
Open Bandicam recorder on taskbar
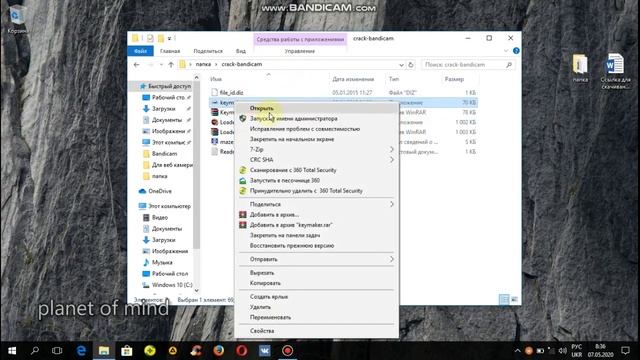pos(287,351)
